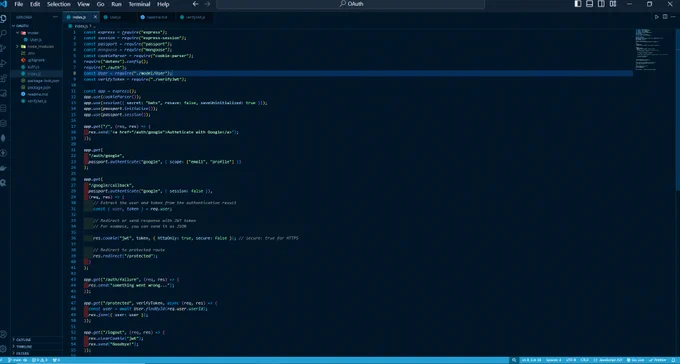Close the index.js editor tab
This screenshot has width=680, height=364.
[95, 17]
